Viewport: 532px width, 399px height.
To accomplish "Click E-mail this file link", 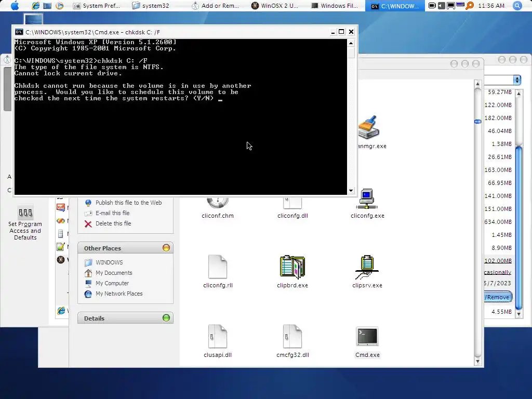I will tap(112, 213).
